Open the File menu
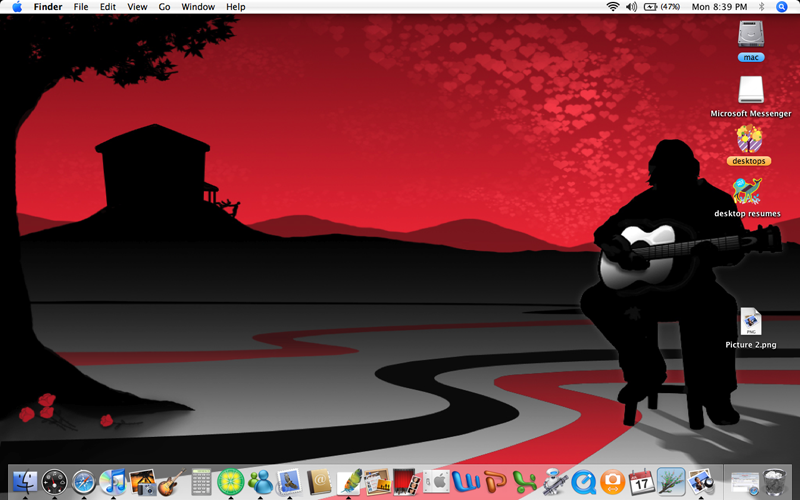The image size is (800, 500). tap(81, 7)
